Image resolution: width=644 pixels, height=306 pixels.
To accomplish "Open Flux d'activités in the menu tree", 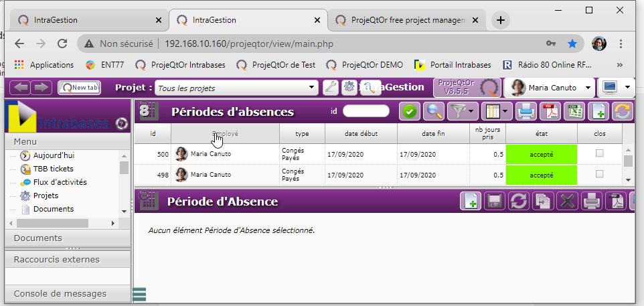I will click(x=60, y=182).
